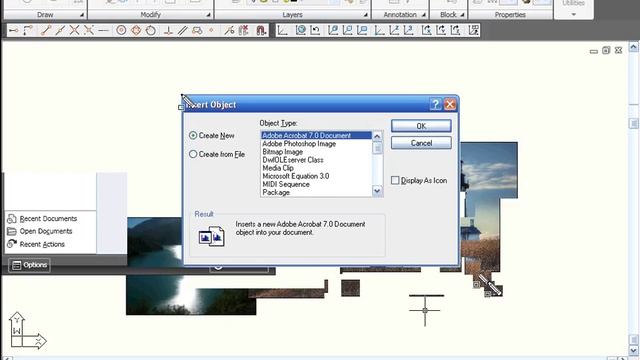The image size is (640, 360).
Task: Activate the Quadrant object snap
Action: coord(136,31)
